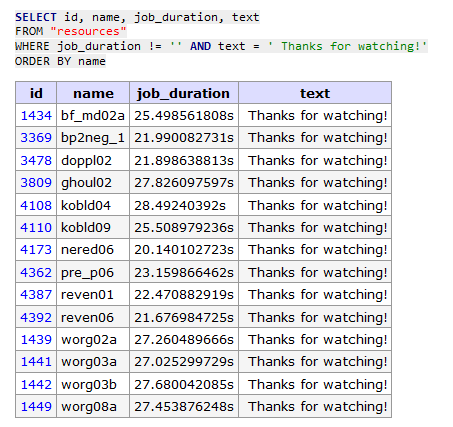The image size is (453, 427).
Task: Click the name column header
Action: (x=93, y=93)
